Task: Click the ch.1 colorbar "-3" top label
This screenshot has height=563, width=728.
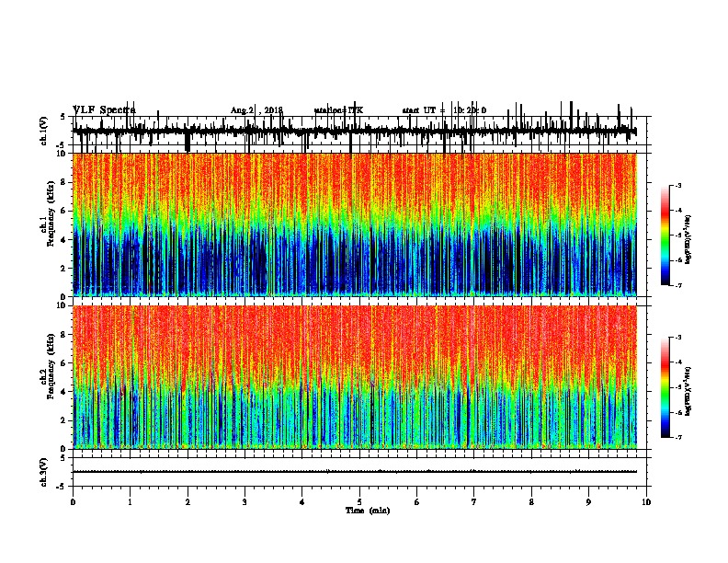Action: pyautogui.click(x=677, y=186)
